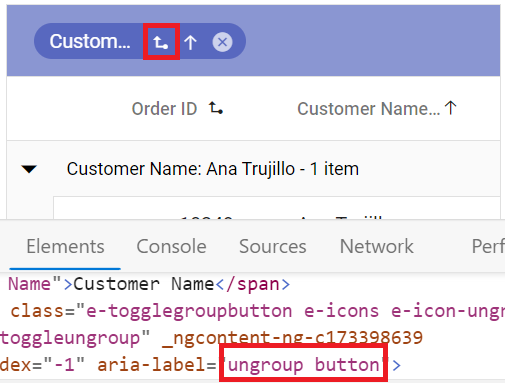This screenshot has height=386, width=507.
Task: Open the partially visible Perf devtools tab
Action: pos(488,247)
